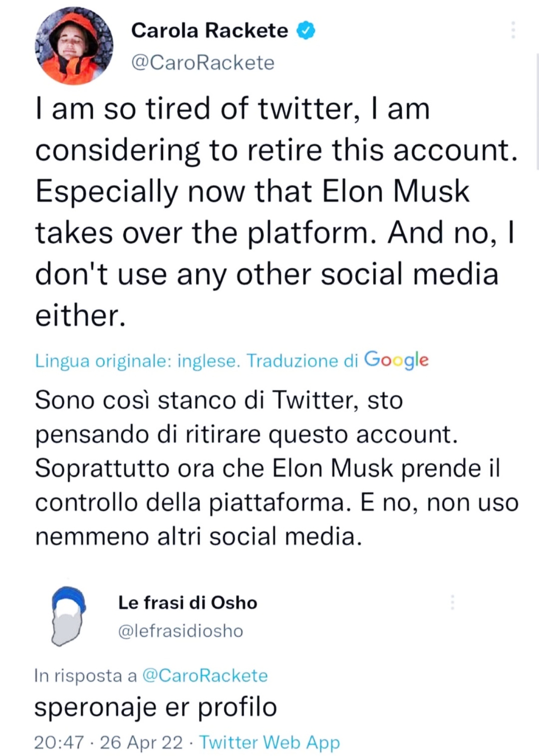Click the @lefrasidiosho handle
539x756 pixels.
click(x=181, y=631)
